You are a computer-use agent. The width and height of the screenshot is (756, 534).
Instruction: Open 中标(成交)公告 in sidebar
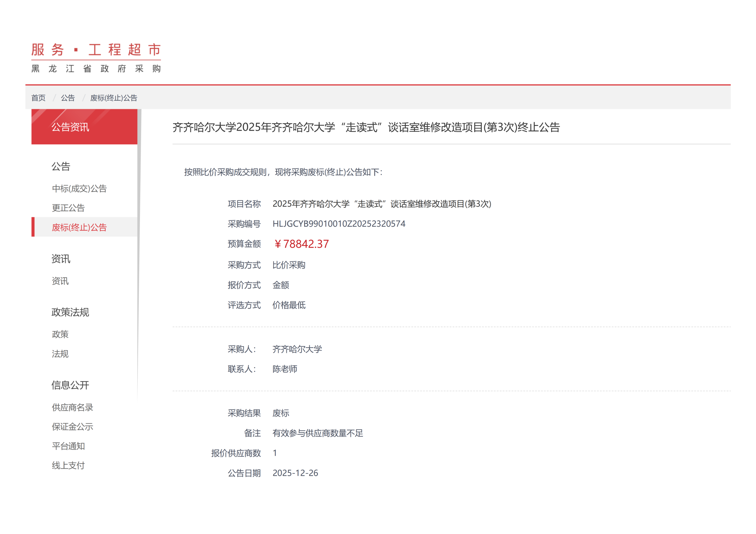pyautogui.click(x=79, y=189)
